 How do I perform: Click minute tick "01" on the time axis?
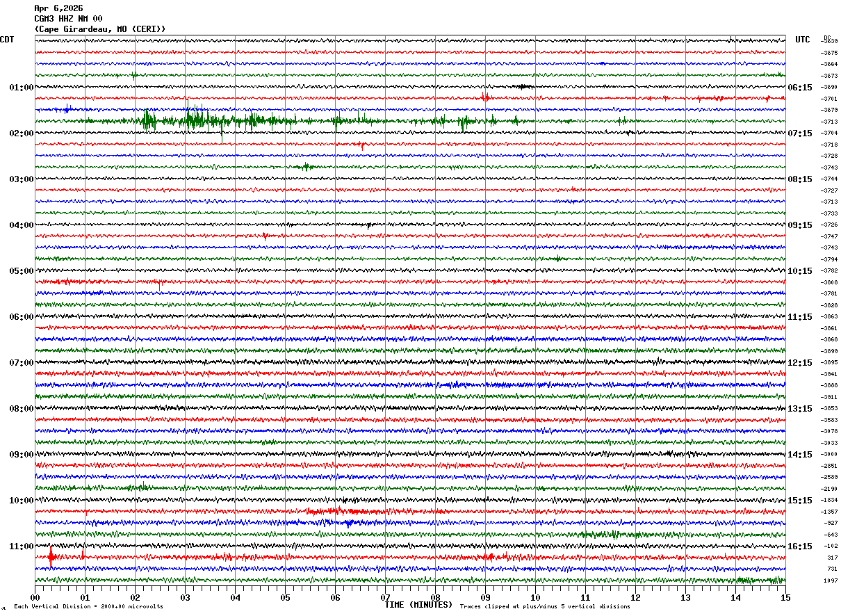pyautogui.click(x=85, y=597)
